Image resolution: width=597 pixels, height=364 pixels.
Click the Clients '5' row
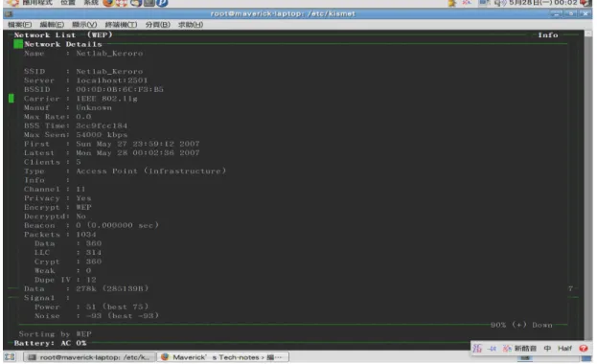coord(53,162)
